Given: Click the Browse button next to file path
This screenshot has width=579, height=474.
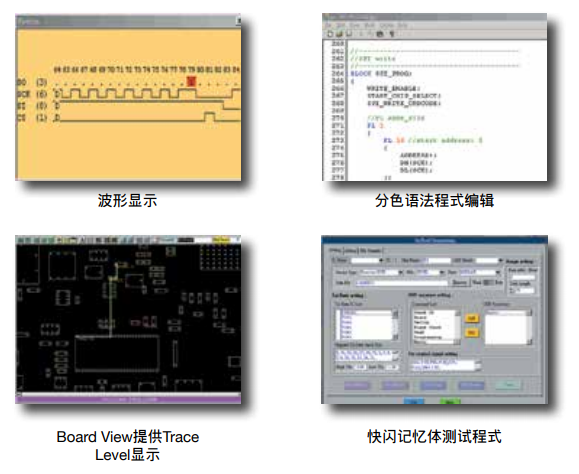Looking at the screenshot, I should (x=459, y=283).
